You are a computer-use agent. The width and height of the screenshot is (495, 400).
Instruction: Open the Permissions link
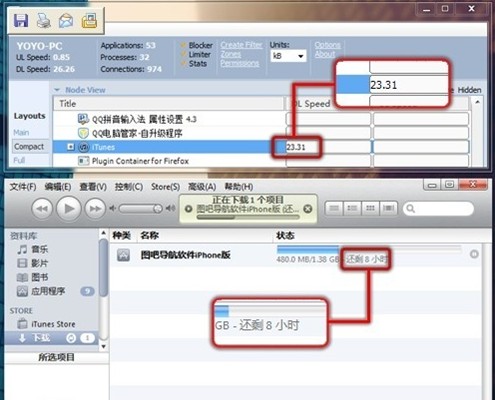pos(239,63)
